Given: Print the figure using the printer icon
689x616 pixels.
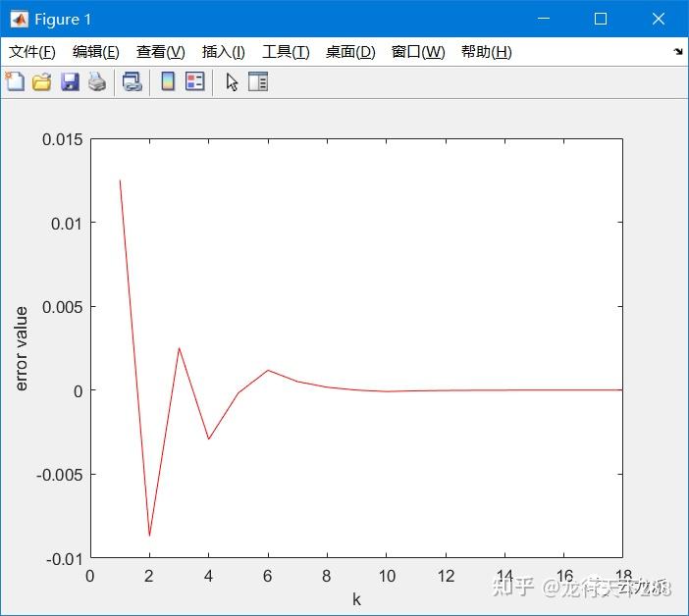Looking at the screenshot, I should pos(97,82).
